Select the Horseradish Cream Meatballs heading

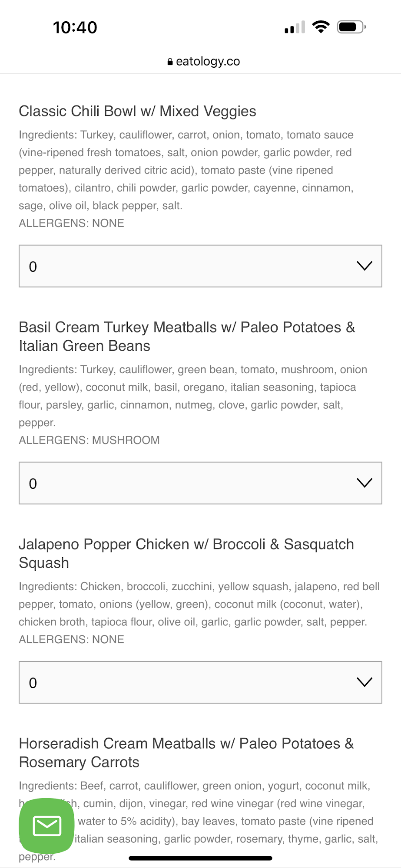pyautogui.click(x=186, y=753)
